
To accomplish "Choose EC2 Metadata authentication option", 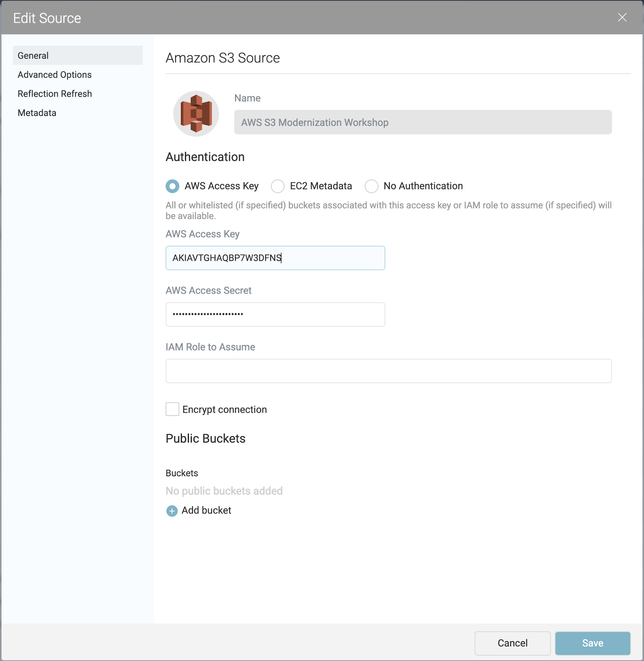I will coord(278,186).
